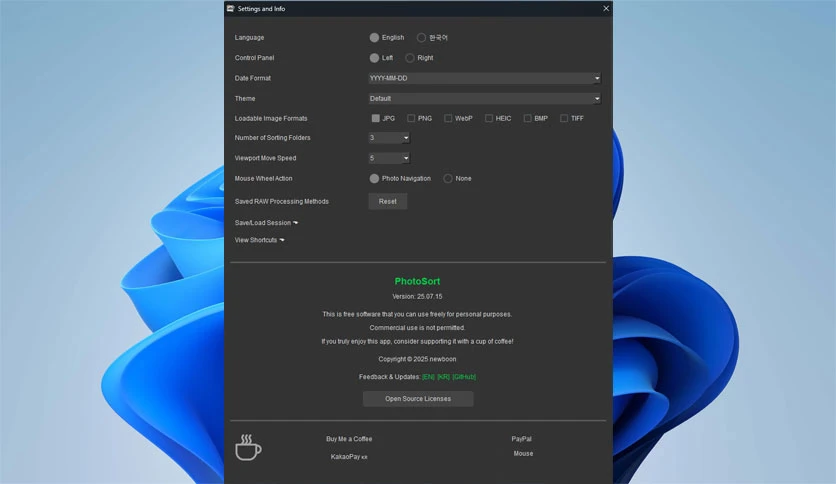This screenshot has height=484, width=836.
Task: Toggle the JPG format checkbox
Action: (375, 118)
